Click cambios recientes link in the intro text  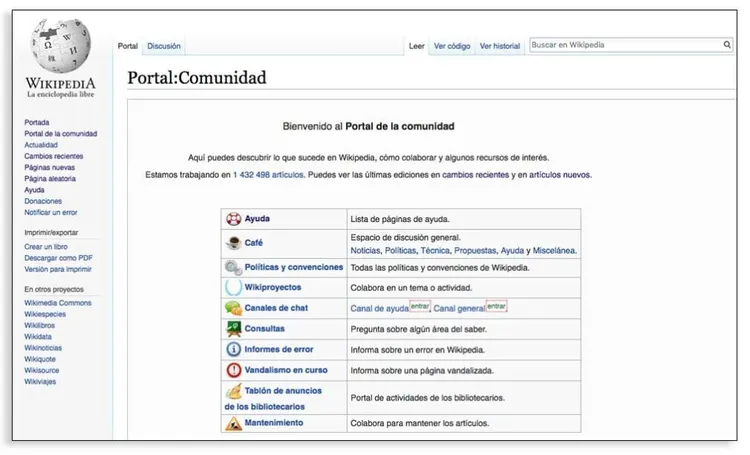coord(475,175)
